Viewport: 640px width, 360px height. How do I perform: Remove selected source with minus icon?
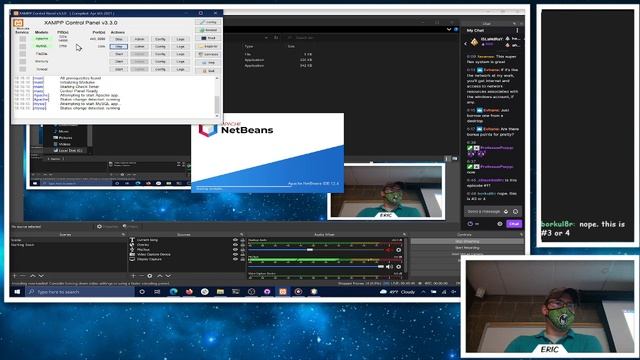(141, 276)
